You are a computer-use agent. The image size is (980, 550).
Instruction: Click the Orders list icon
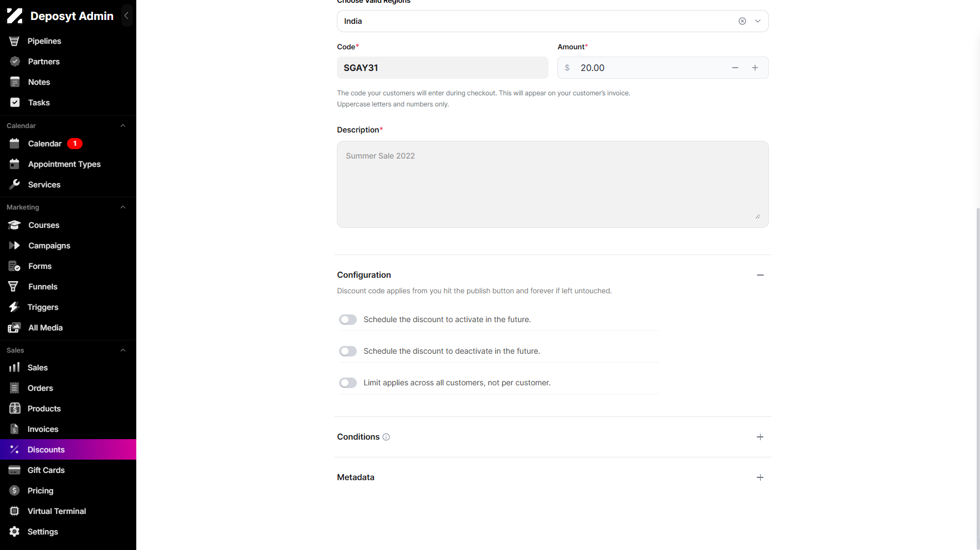click(14, 388)
